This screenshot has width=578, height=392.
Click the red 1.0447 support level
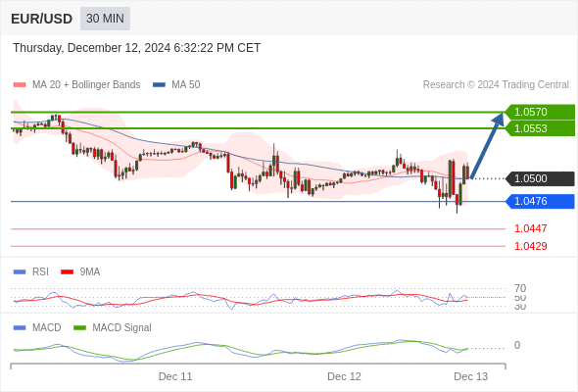click(530, 228)
